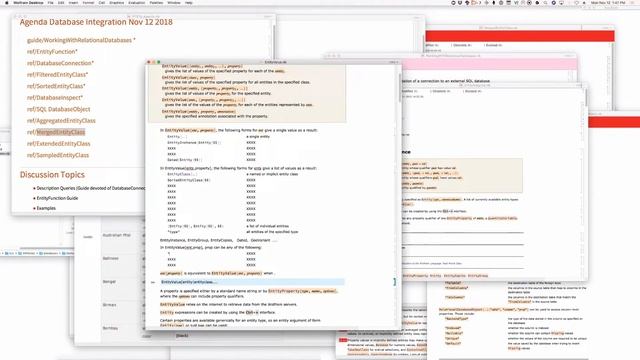This screenshot has height=360, width=640.
Task: Click the Spotlight search icon in menu bar
Action: [545, 3]
